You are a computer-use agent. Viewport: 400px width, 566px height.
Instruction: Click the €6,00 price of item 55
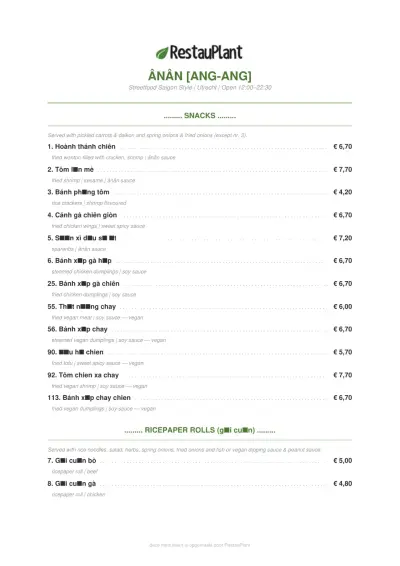click(343, 306)
